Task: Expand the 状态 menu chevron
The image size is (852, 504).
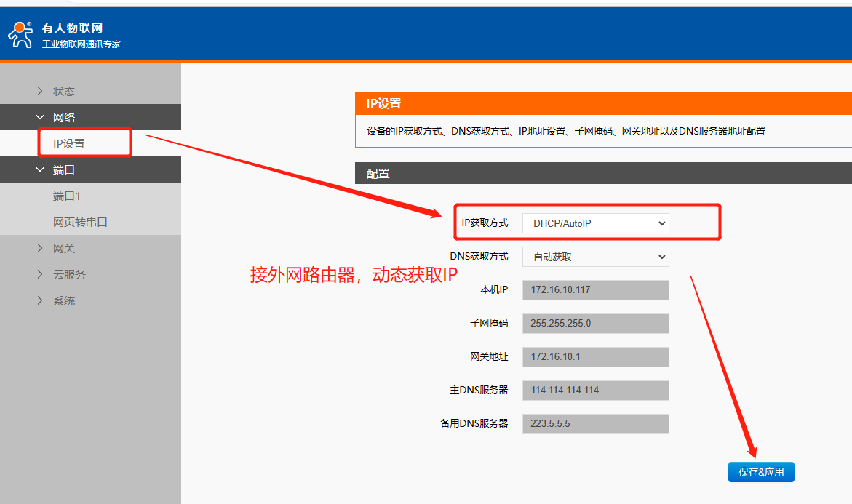Action: 40,92
